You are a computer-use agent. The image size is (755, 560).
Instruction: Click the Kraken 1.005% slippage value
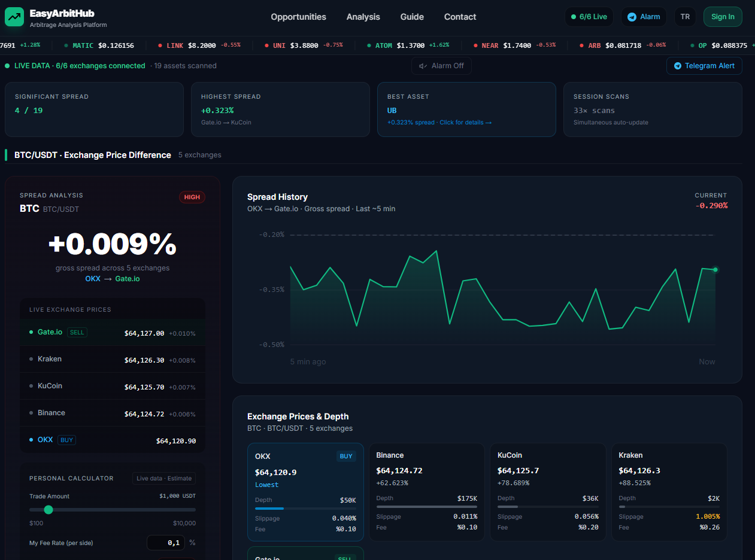(x=708, y=516)
